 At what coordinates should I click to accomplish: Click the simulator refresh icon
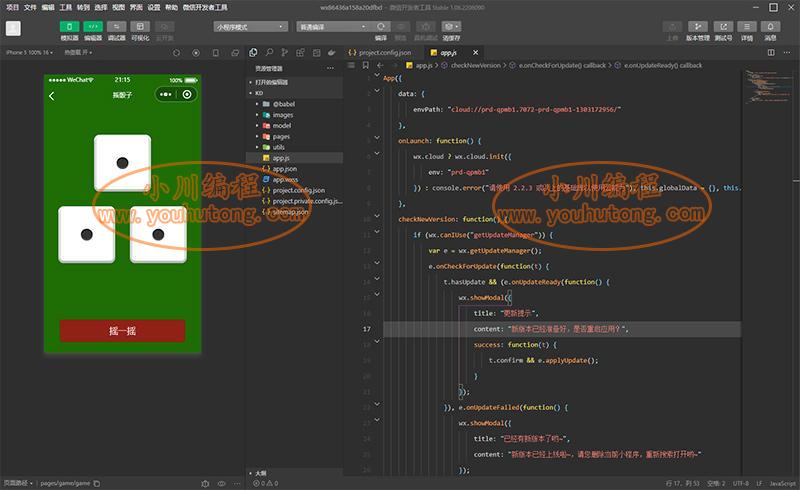coord(177,53)
